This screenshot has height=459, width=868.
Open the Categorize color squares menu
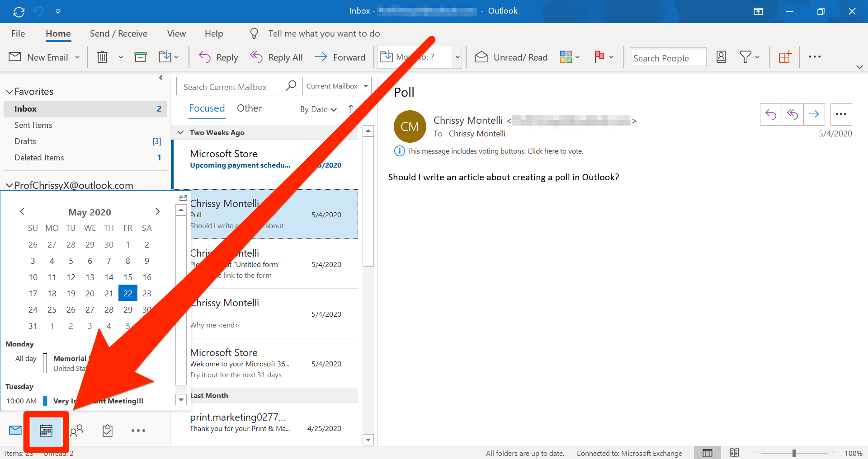click(569, 57)
